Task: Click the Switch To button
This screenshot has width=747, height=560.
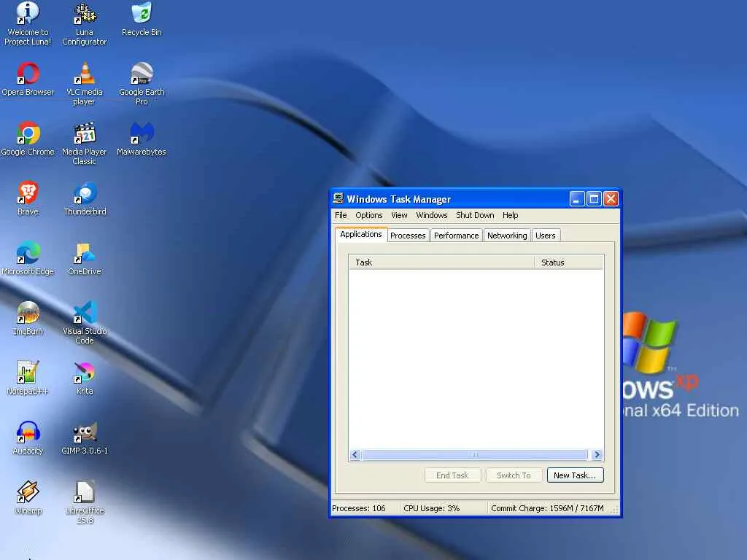Action: pos(514,475)
